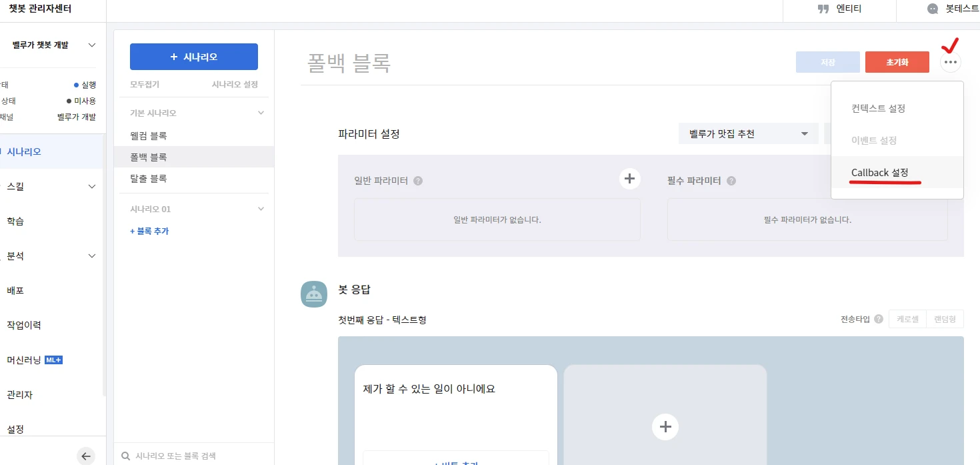Choose Callback 설정 from the menu
This screenshot has width=980, height=465.
[x=879, y=173]
